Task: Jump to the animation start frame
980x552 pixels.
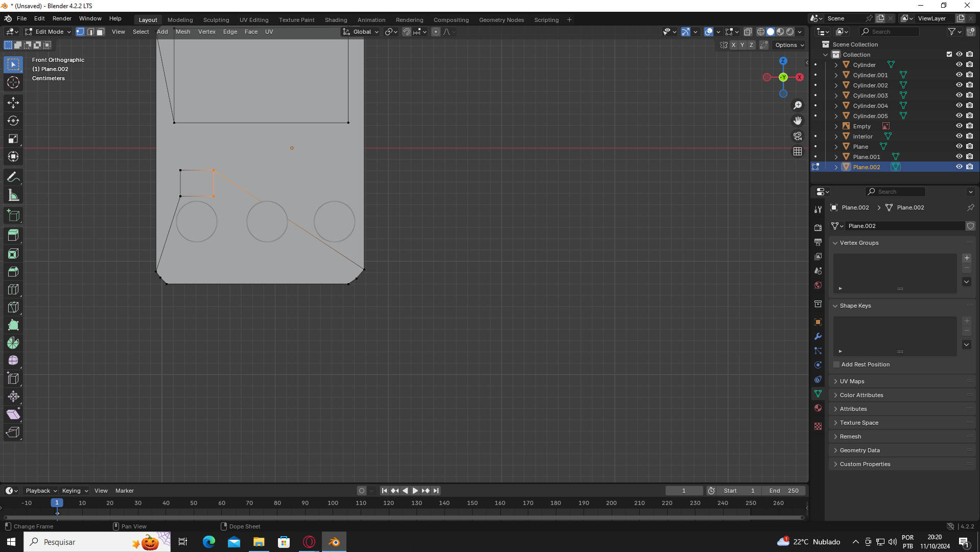Action: (384, 491)
